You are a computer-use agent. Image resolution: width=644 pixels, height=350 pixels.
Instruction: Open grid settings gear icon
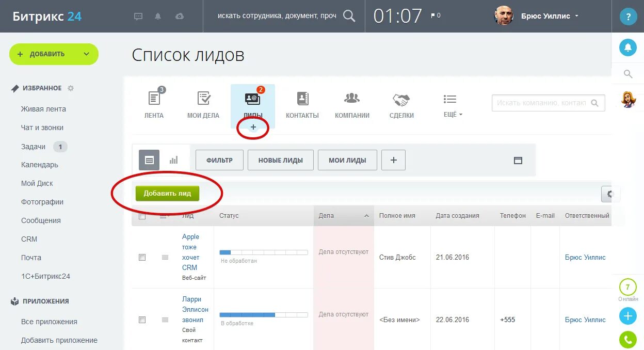(610, 194)
